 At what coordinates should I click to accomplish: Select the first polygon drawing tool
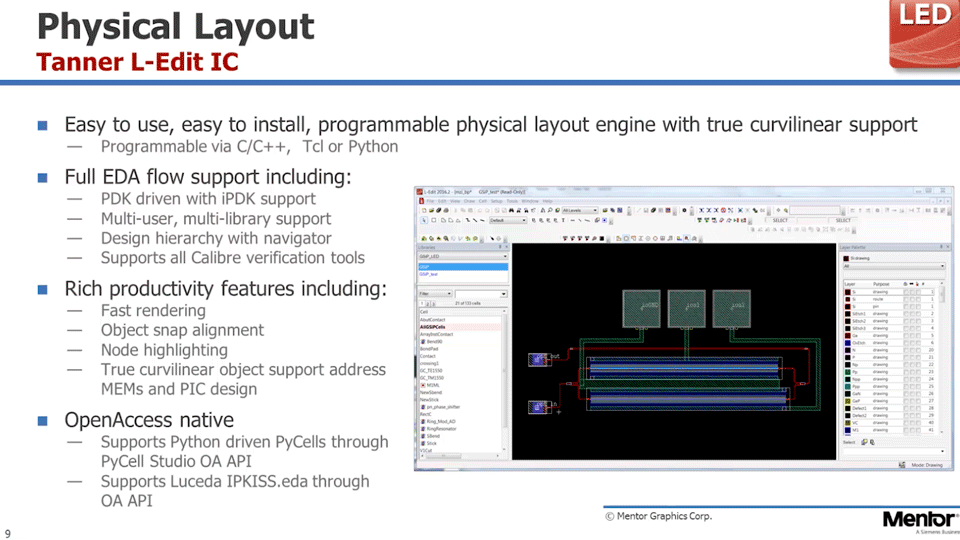(x=443, y=220)
